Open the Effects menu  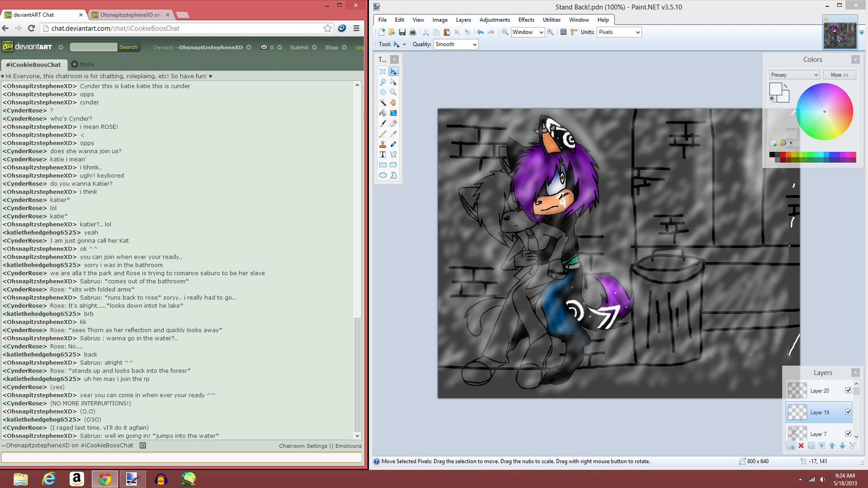(x=526, y=20)
